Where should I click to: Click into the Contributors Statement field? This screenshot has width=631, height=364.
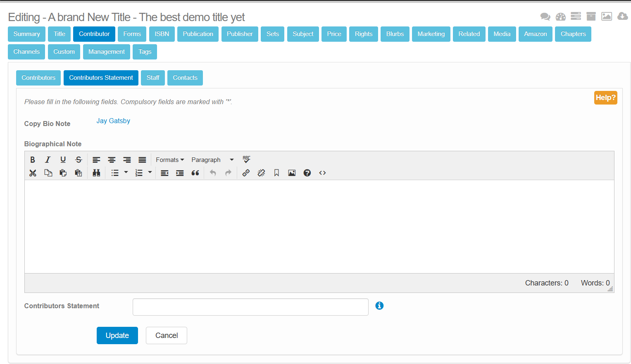250,307
